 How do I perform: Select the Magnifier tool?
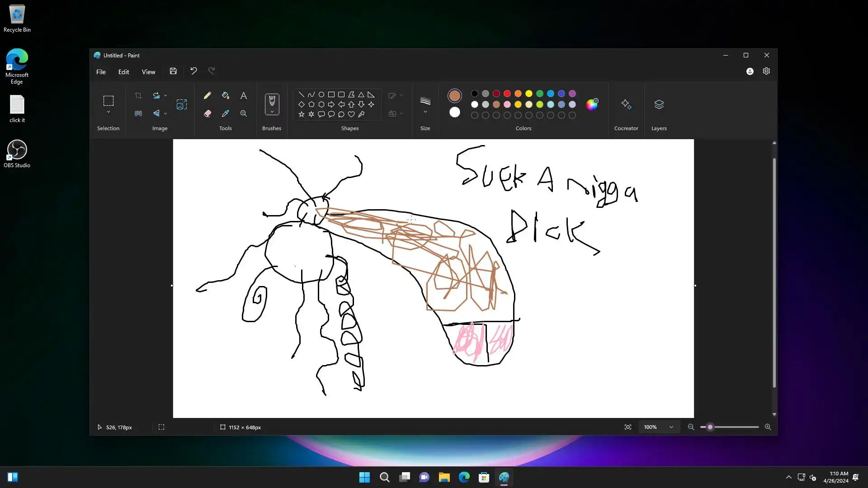[x=244, y=113]
